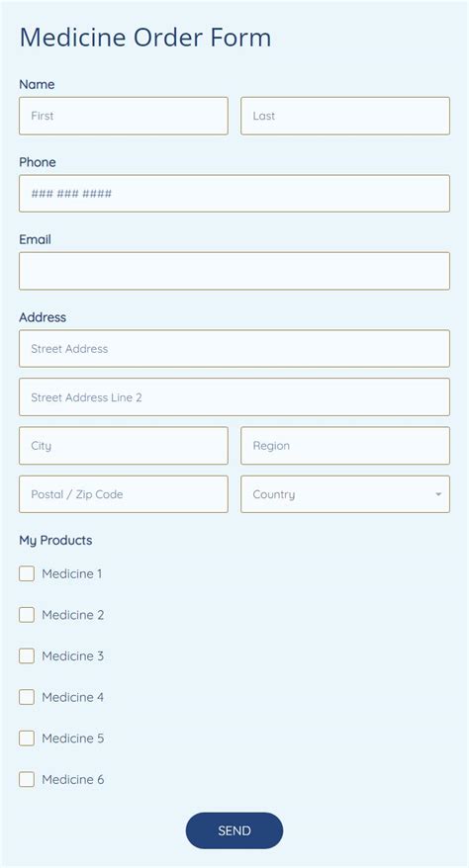
Task: Toggle the Medicine 5 checkbox
Action: click(27, 738)
